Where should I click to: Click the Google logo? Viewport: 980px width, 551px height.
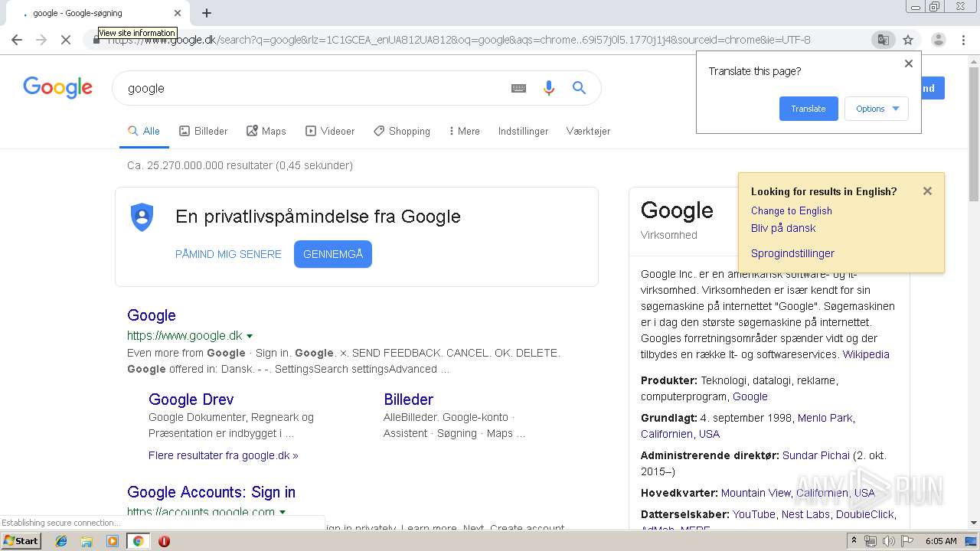(x=57, y=87)
